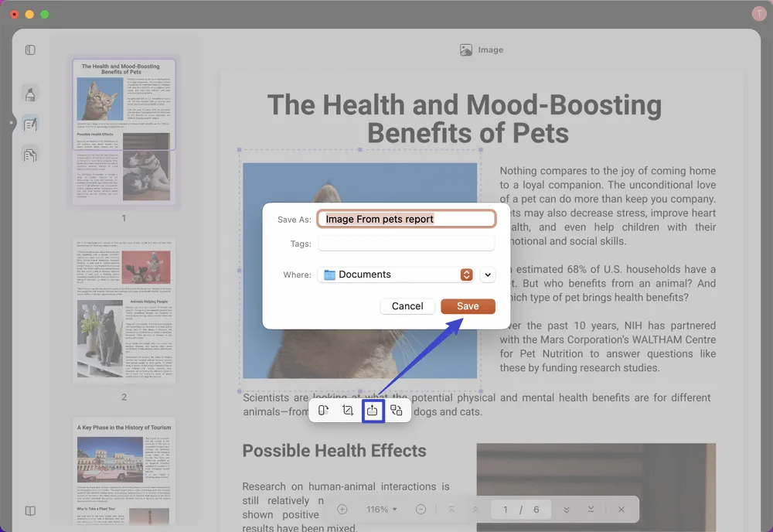Open the 116% zoom level dropdown
The height and width of the screenshot is (532, 773).
tap(382, 510)
